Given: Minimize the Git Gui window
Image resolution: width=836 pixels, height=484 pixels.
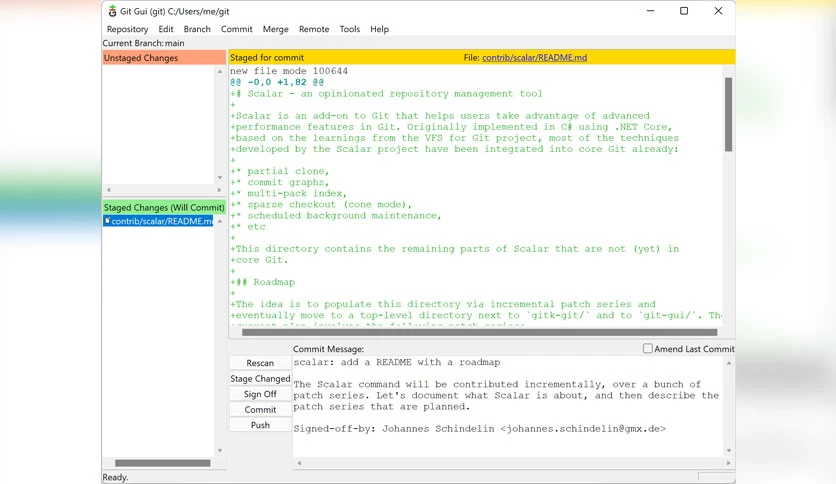Looking at the screenshot, I should point(650,11).
